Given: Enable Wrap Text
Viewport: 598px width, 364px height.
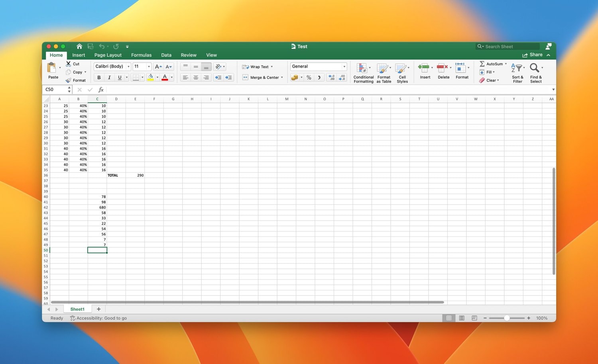Looking at the screenshot, I should click(258, 67).
